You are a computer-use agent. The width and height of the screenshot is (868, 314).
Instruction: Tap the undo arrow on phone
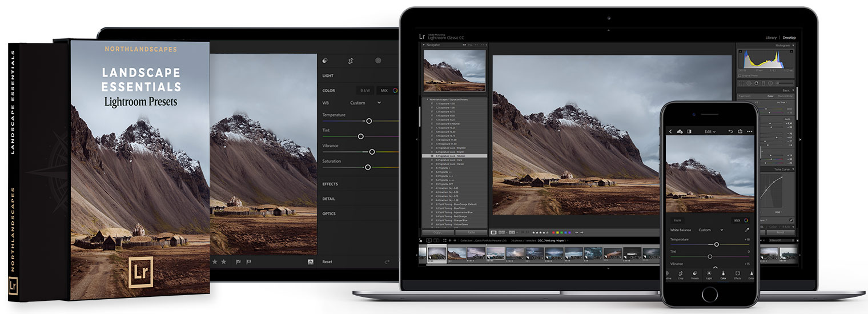pos(731,131)
